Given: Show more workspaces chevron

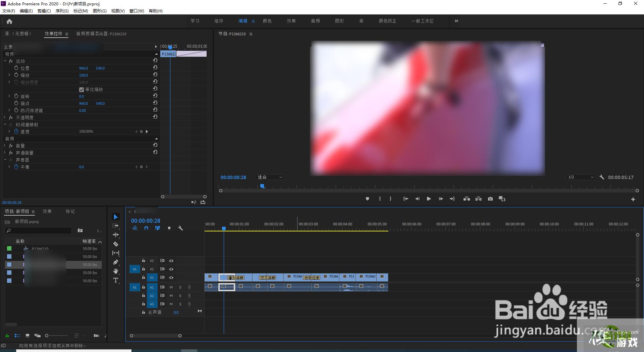Looking at the screenshot, I should (456, 21).
